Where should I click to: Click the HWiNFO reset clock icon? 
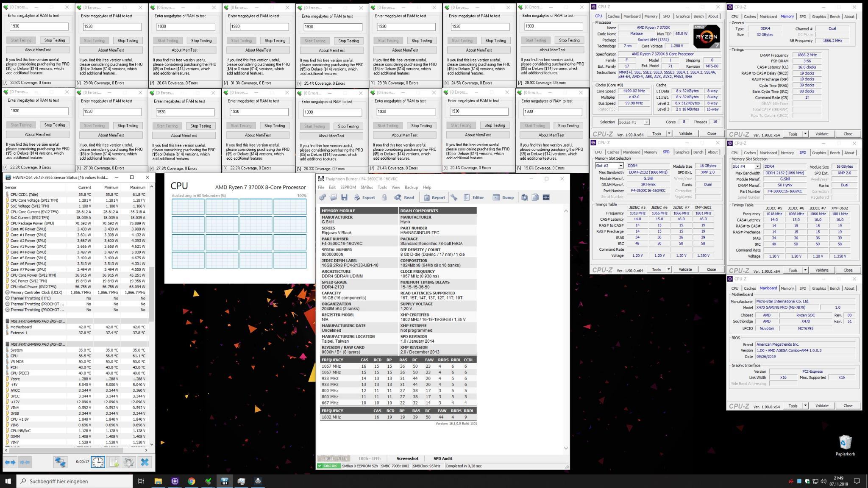pyautogui.click(x=98, y=462)
